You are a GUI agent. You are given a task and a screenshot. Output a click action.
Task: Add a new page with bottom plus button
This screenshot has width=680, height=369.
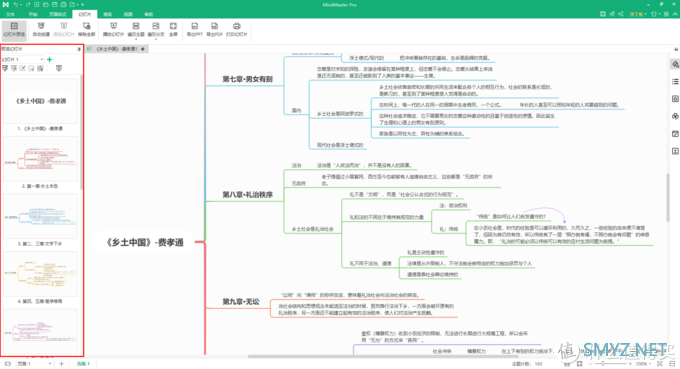61,364
